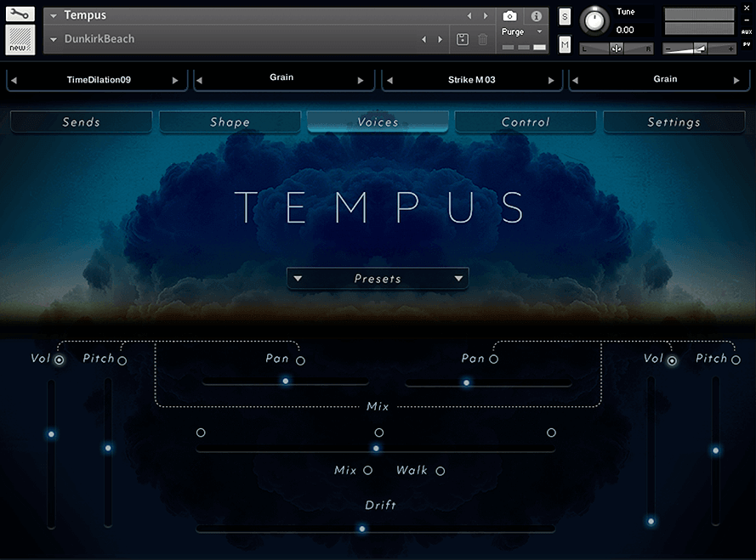Click the camera snapshot icon
756x560 pixels.
pyautogui.click(x=509, y=16)
